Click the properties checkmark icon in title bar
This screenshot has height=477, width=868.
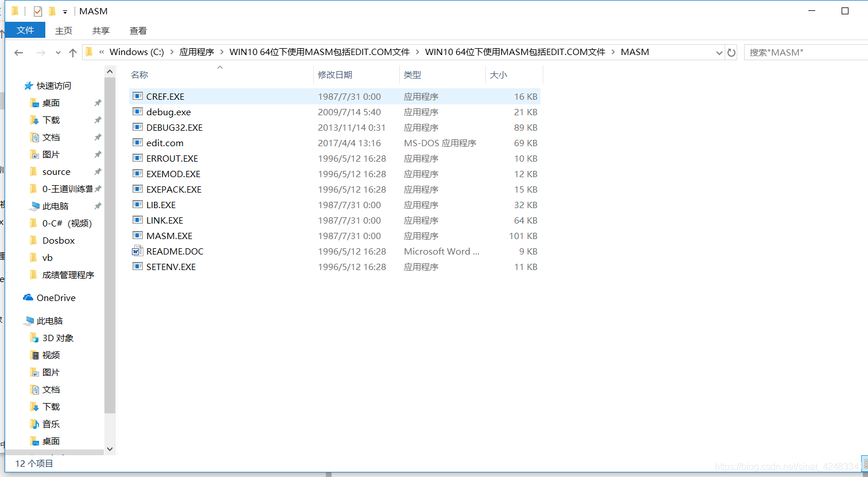tap(38, 11)
